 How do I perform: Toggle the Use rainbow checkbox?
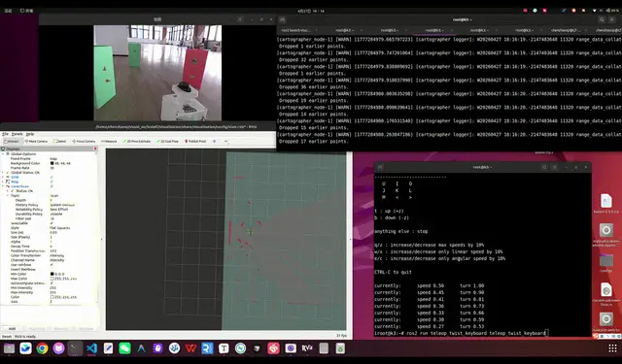click(52, 265)
